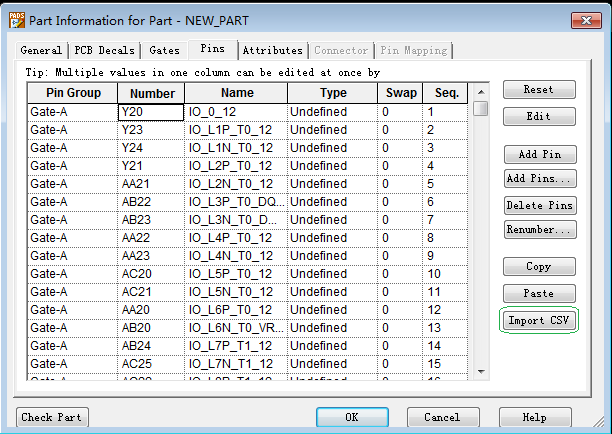Select pin number cell AA23
The width and height of the screenshot is (612, 434).
[151, 256]
